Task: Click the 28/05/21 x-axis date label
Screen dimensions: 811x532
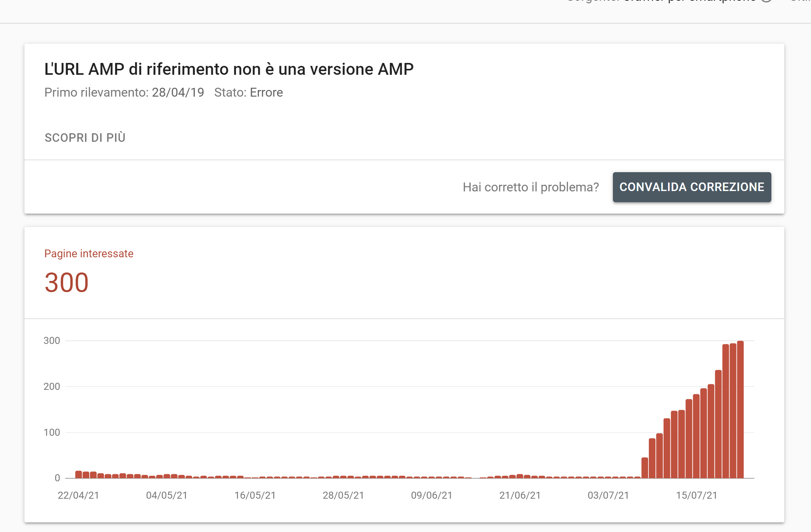Action: click(343, 495)
